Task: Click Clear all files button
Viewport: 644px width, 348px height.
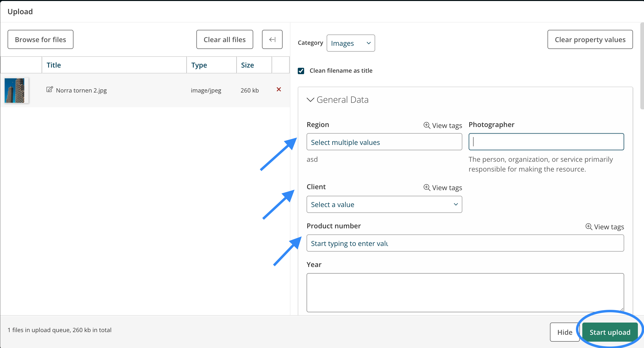Action: 225,39
